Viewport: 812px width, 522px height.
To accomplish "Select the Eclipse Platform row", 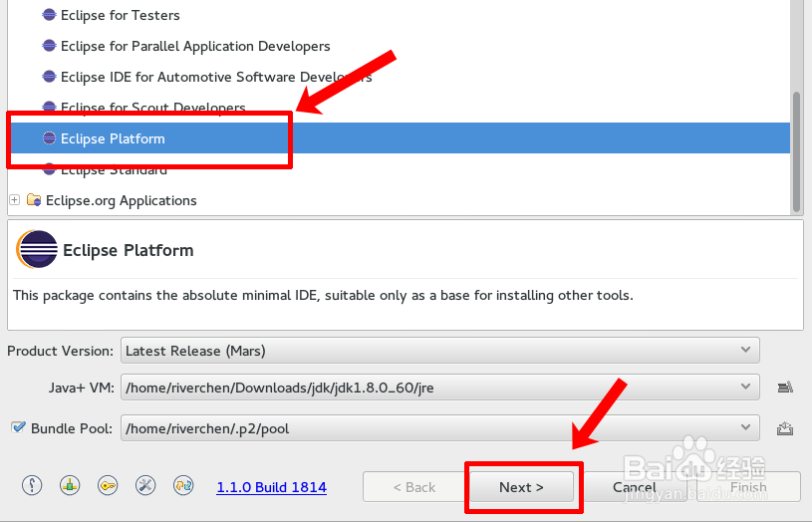I will [400, 138].
